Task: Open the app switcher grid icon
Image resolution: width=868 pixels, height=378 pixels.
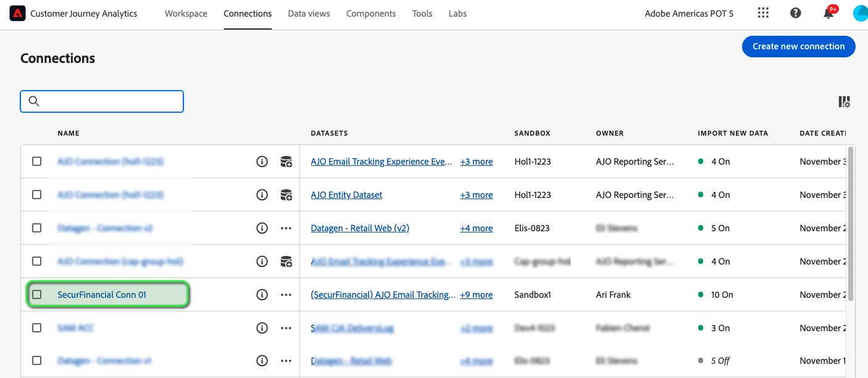Action: point(763,13)
